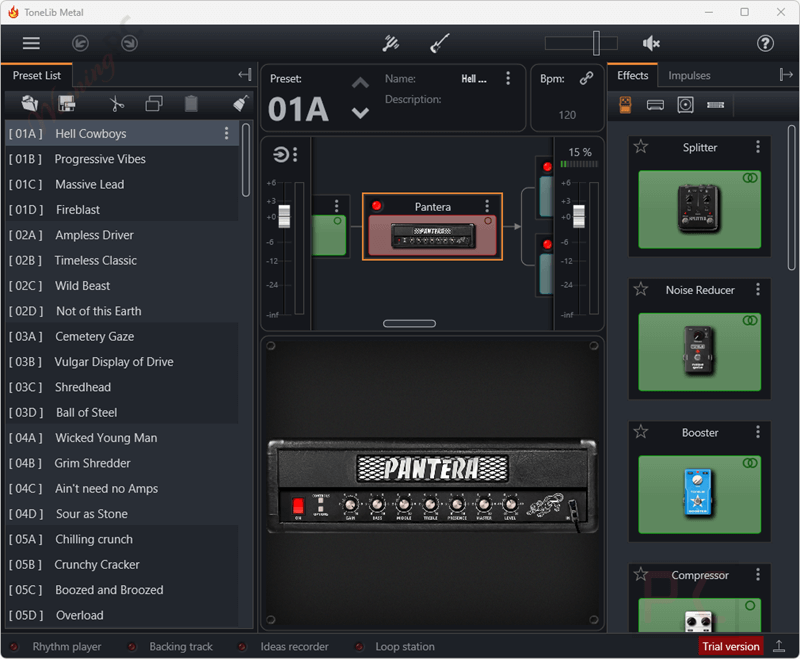Open Hell Cowboys preset options menu
The width and height of the screenshot is (800, 659).
coord(227,134)
